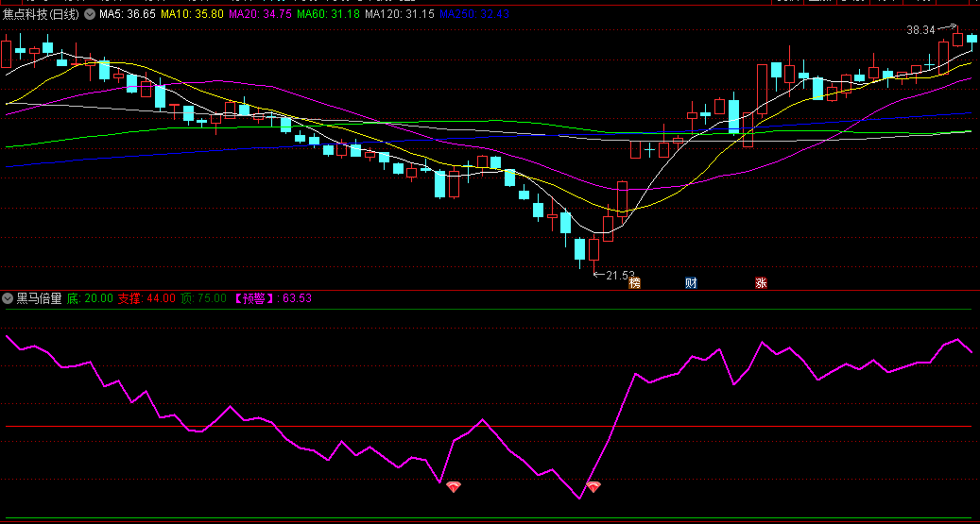Click the 涨 marker icon
Screen dimensions: 980x524
(761, 283)
